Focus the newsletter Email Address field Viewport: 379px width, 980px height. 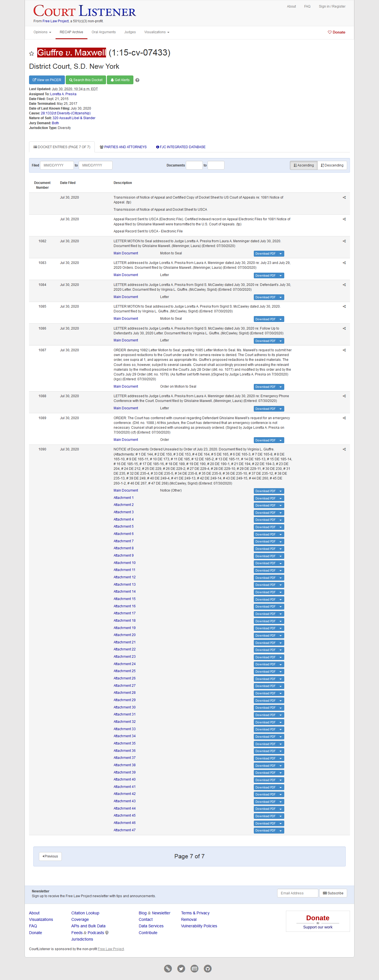click(x=298, y=893)
